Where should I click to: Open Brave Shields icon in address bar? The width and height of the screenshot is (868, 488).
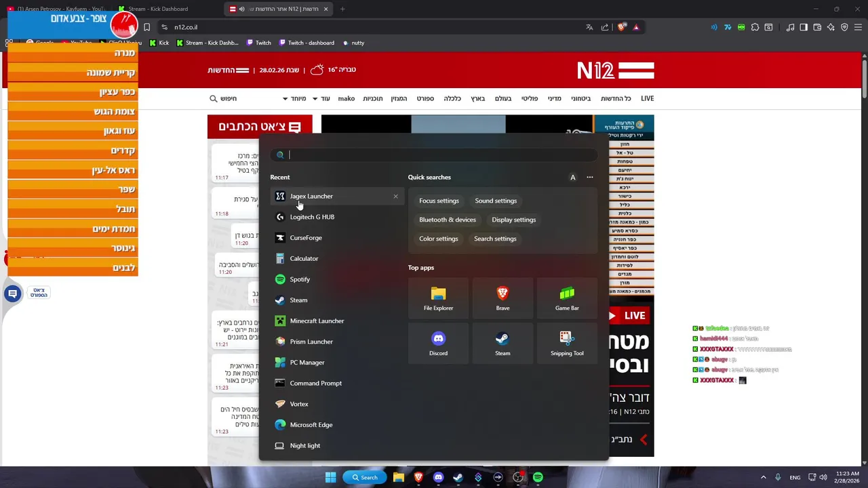(622, 27)
